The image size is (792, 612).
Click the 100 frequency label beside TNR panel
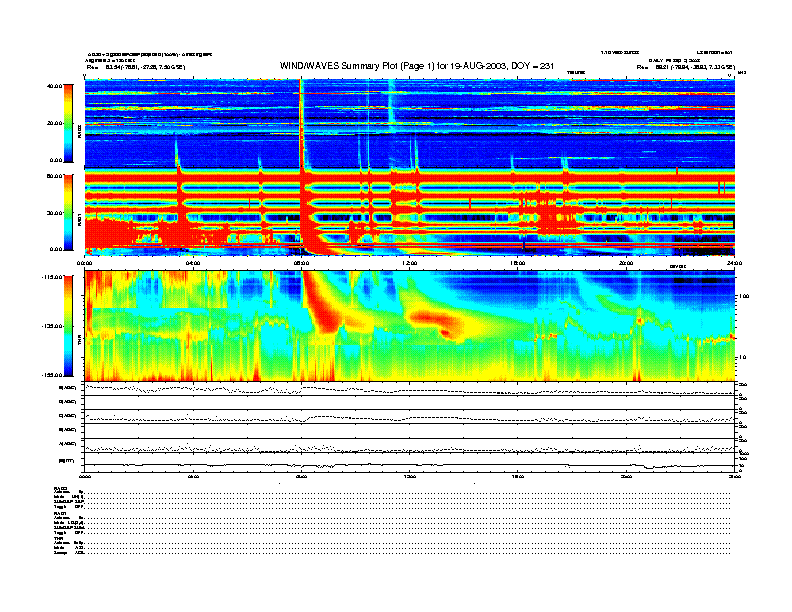(x=744, y=296)
